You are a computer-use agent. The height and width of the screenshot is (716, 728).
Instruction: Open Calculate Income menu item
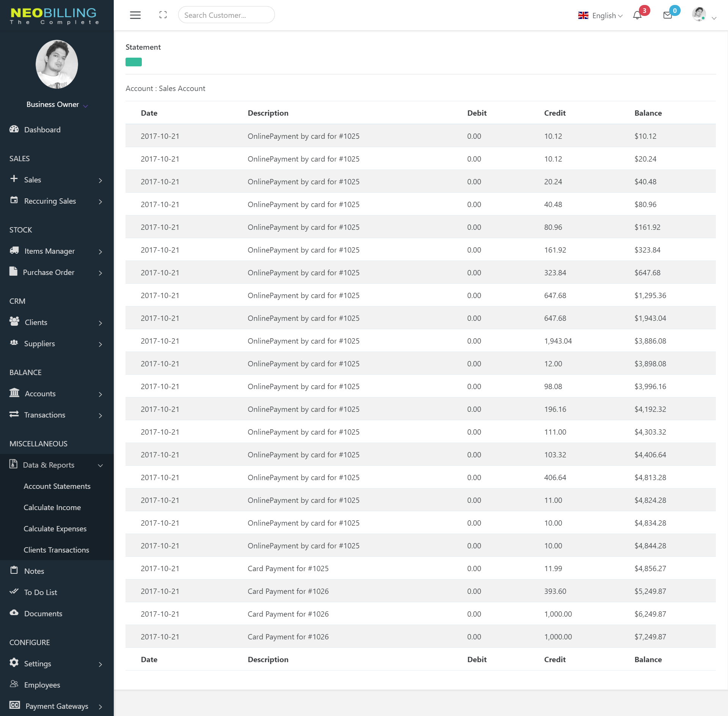[52, 507]
